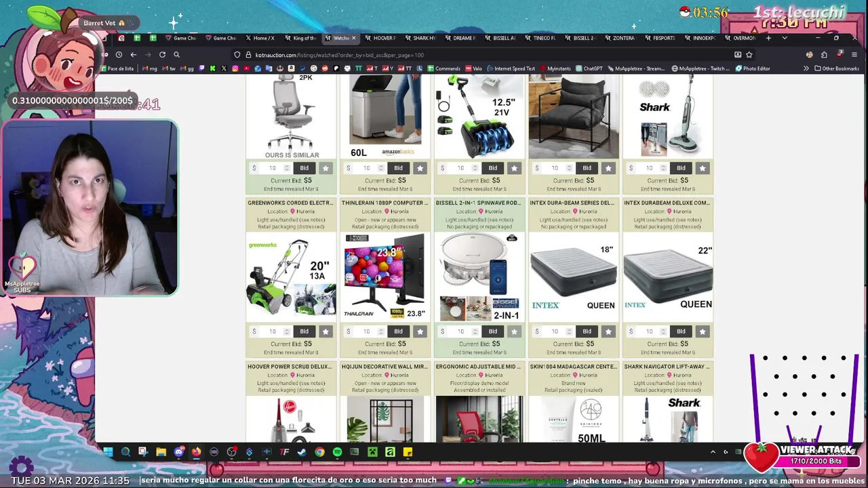Adjust bid stepper for Intex 18" Queen mattress
The image size is (868, 488).
click(570, 331)
